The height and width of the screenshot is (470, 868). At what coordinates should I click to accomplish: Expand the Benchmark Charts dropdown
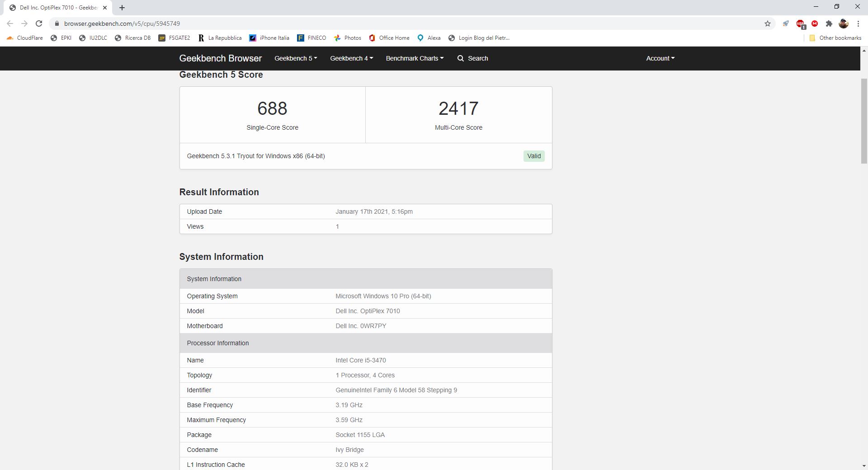pyautogui.click(x=415, y=58)
